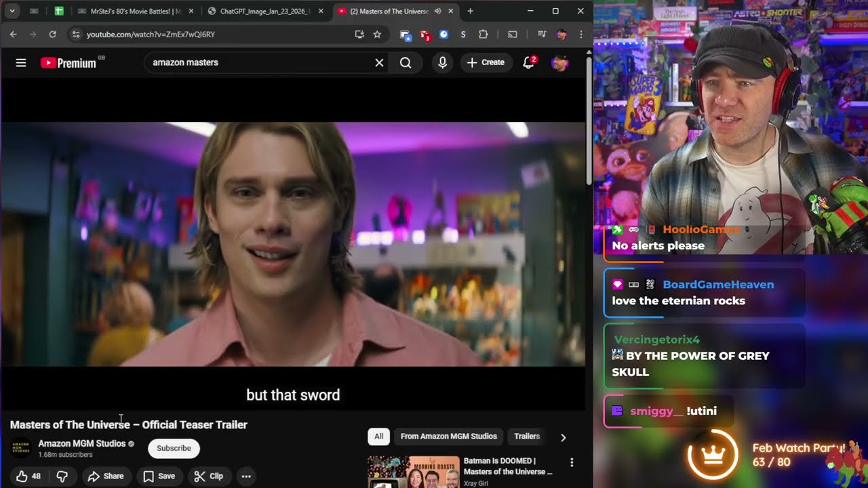868x488 pixels.
Task: Expand the tab search dropdown arrow
Action: pyautogui.click(x=12, y=11)
